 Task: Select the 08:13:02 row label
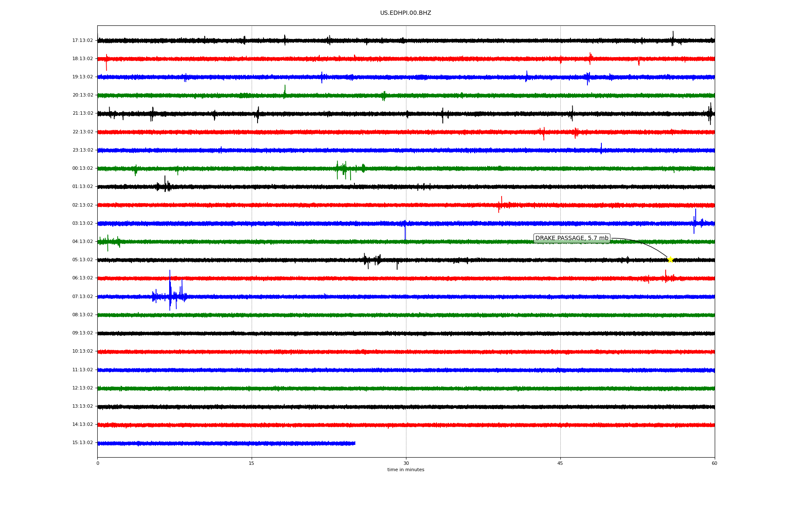(82, 315)
